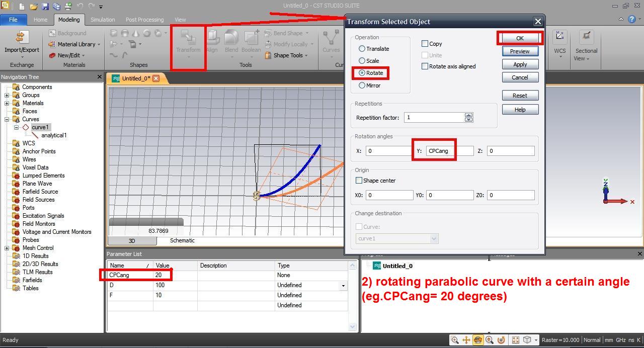This screenshot has width=644, height=348.
Task: Enable Rotate axis aligned checkbox
Action: (x=425, y=66)
